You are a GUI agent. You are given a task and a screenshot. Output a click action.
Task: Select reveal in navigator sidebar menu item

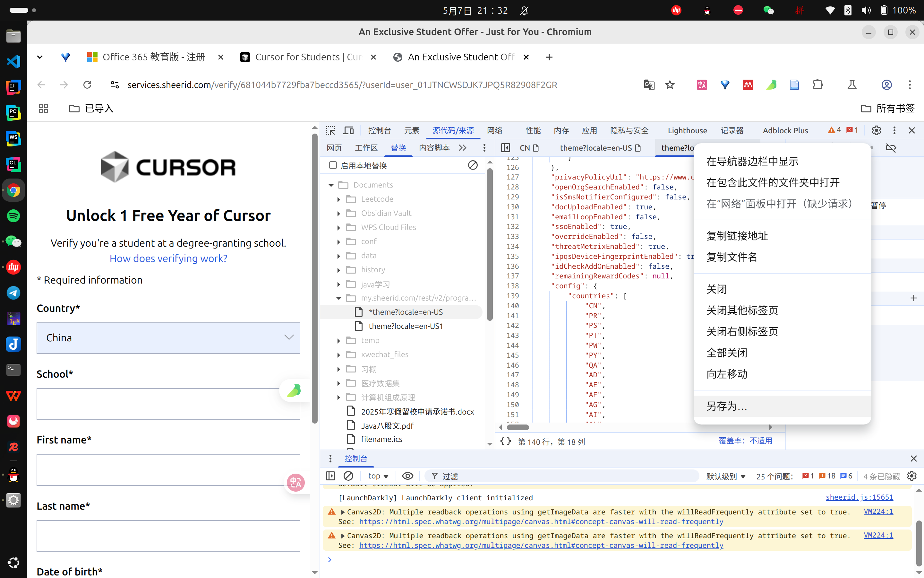[782, 161]
